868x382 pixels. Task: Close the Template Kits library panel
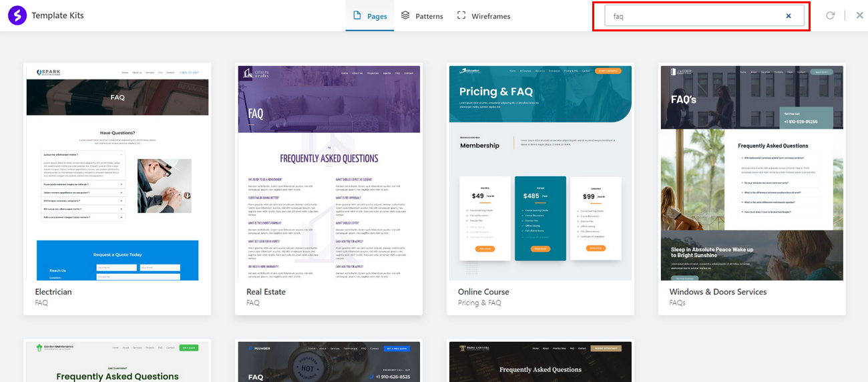click(859, 15)
